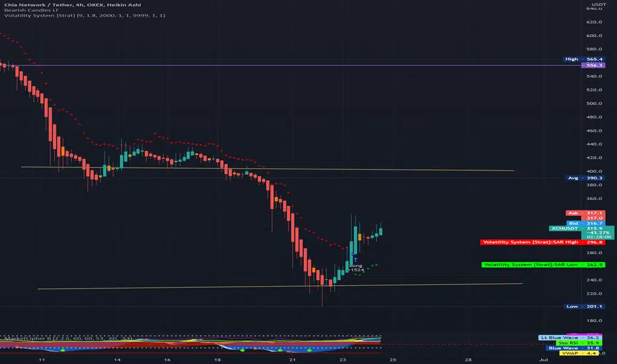Click the blue Bid 316.7 label
This screenshot has height=364, width=617.
[x=585, y=223]
